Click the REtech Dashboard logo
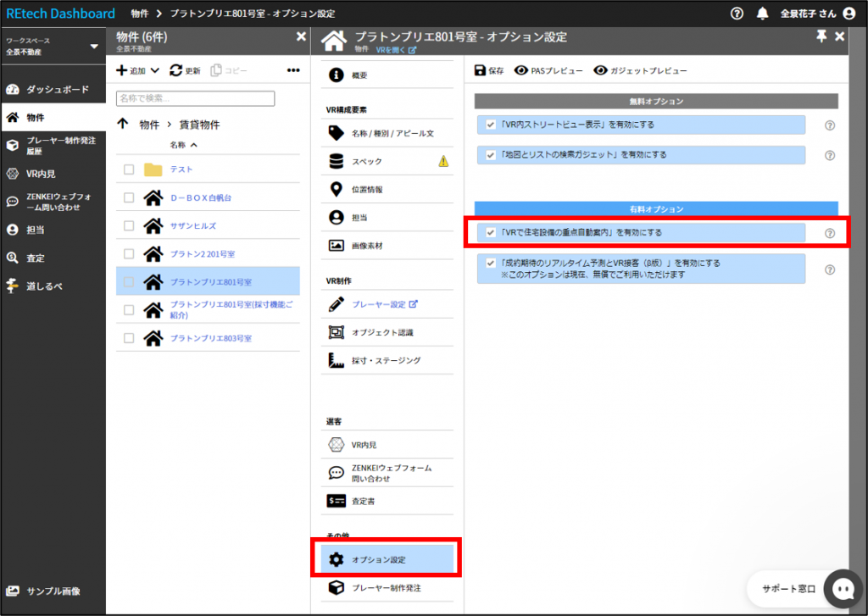 coord(60,14)
